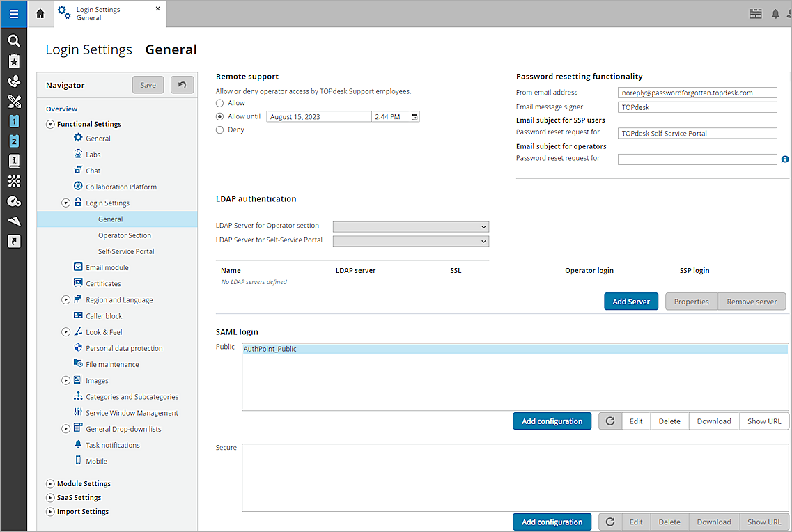Viewport: 792px width, 532px height.
Task: Click the first call ticket "1" sidebar icon
Action: 14,121
